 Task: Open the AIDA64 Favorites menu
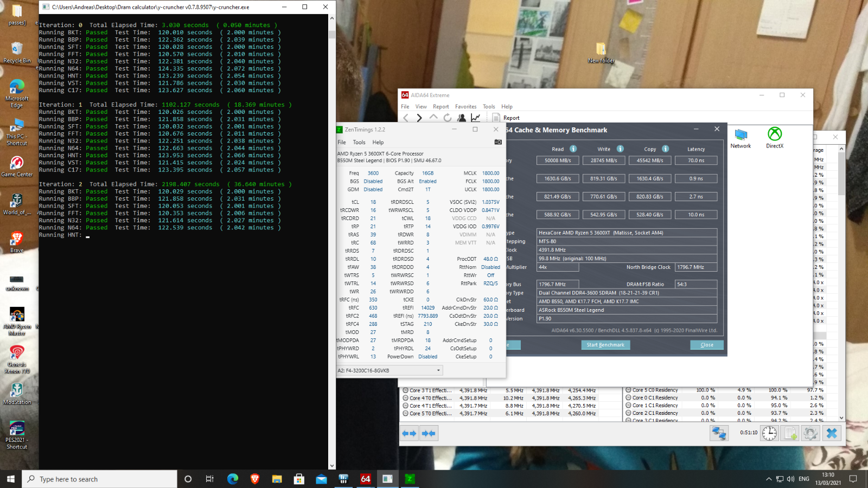click(x=465, y=106)
